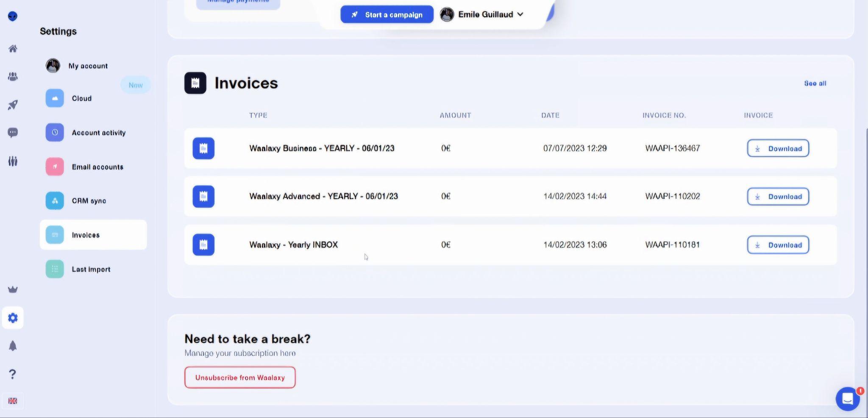This screenshot has height=418, width=868.
Task: Click the Settings panel title
Action: [x=58, y=31]
